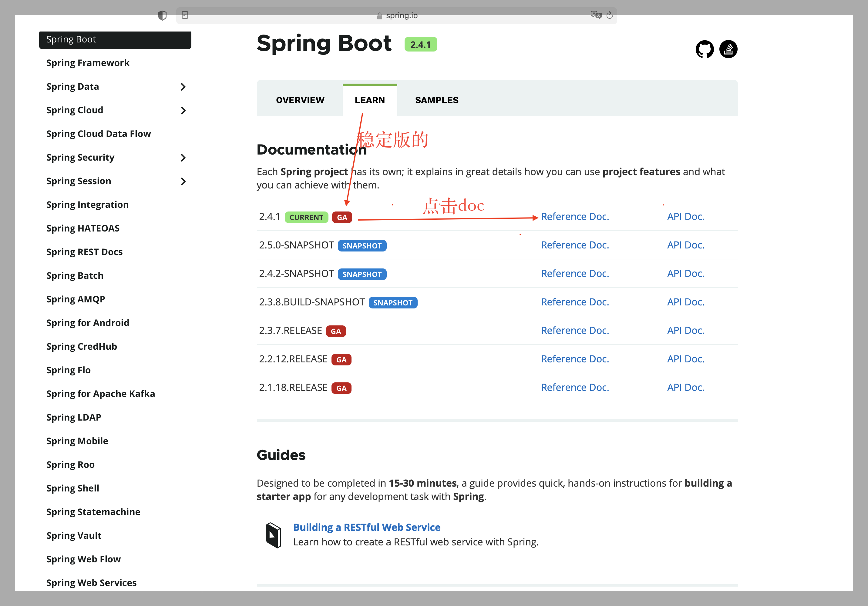Image resolution: width=868 pixels, height=606 pixels.
Task: Select Spring Batch in the sidebar
Action: (75, 275)
